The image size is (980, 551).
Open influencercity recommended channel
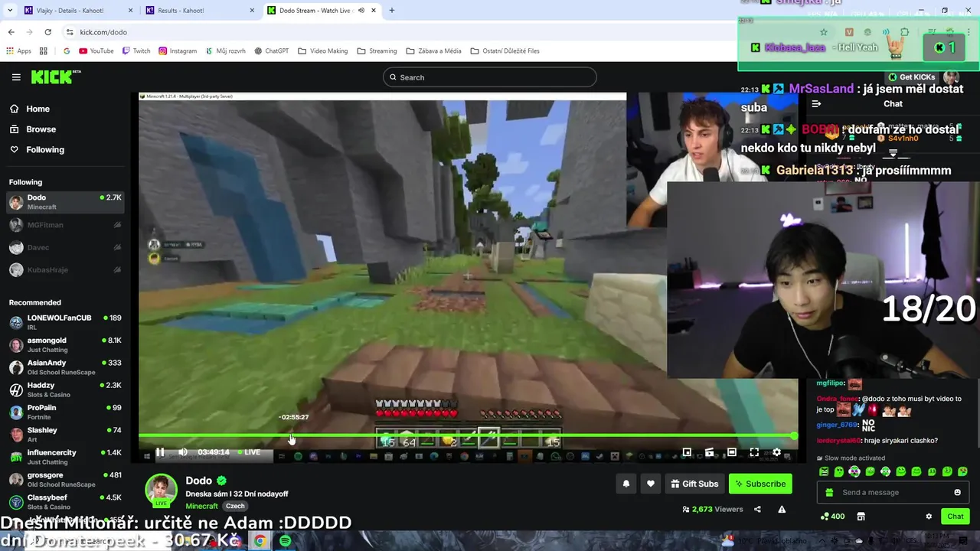click(66, 457)
